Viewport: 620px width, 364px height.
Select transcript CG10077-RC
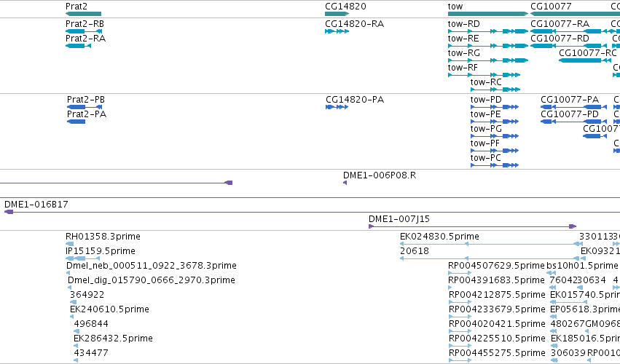(x=587, y=53)
